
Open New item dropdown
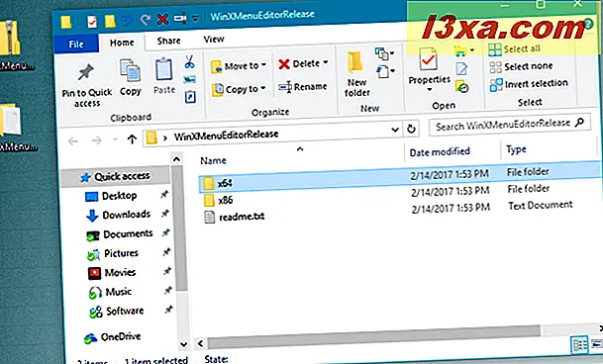coord(384,53)
